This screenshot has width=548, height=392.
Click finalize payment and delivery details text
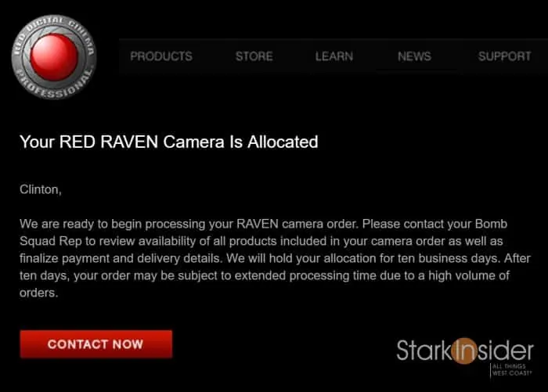pyautogui.click(x=121, y=258)
